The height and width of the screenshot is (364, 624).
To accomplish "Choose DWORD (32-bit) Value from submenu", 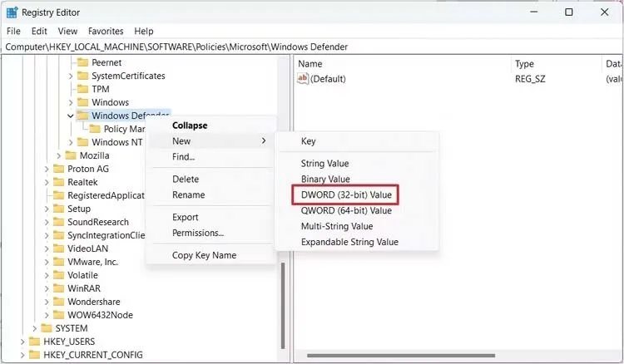I will [345, 194].
